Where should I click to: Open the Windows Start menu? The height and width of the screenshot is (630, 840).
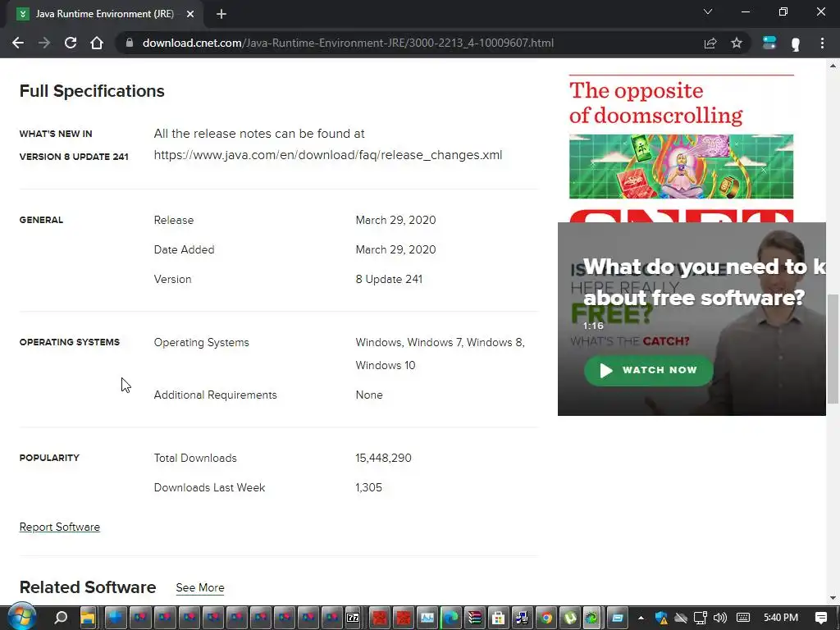pyautogui.click(x=22, y=617)
